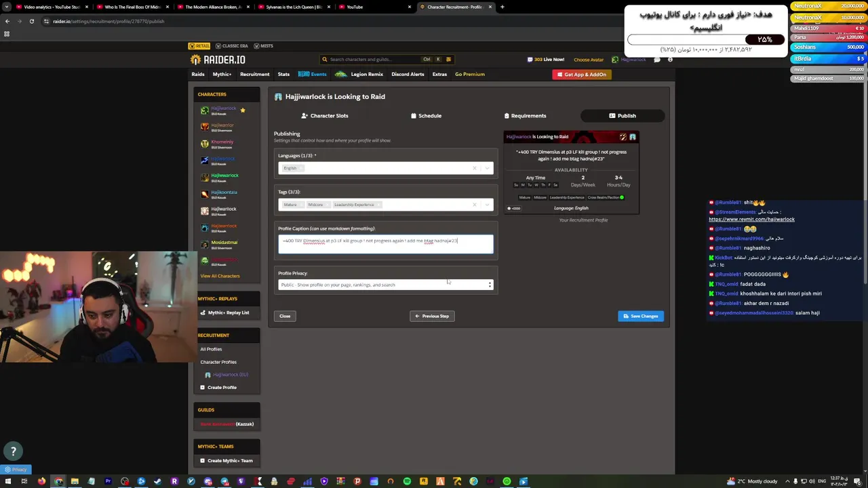Click Go Premium link
Image resolution: width=868 pixels, height=488 pixels.
coord(470,74)
